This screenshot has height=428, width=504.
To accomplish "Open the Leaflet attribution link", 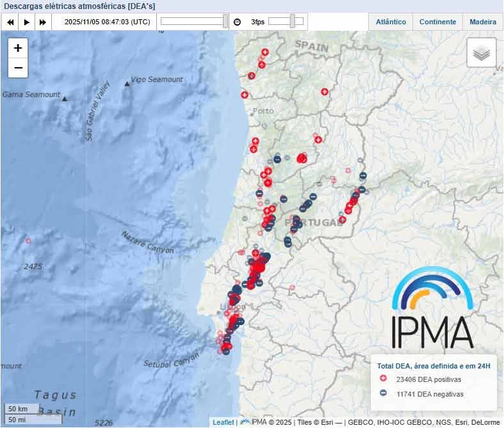I will click(223, 422).
